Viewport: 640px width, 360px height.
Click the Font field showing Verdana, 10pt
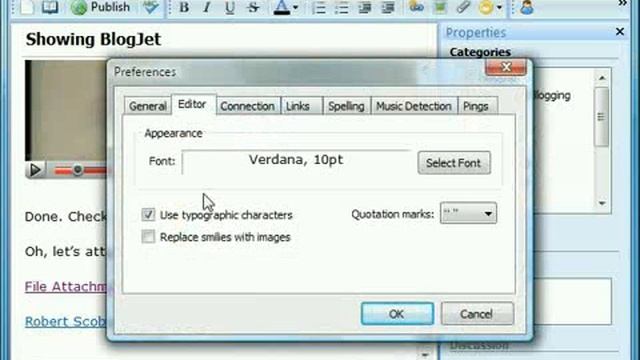click(x=296, y=162)
